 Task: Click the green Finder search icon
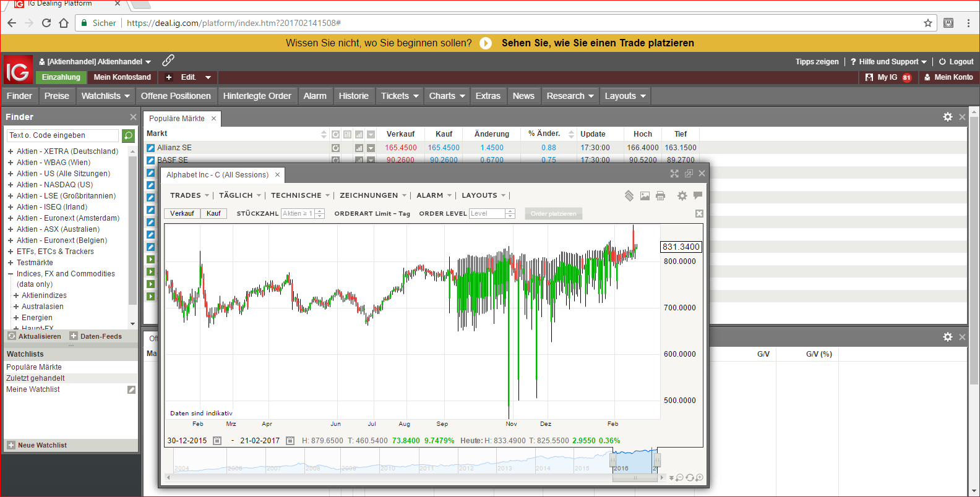click(128, 135)
